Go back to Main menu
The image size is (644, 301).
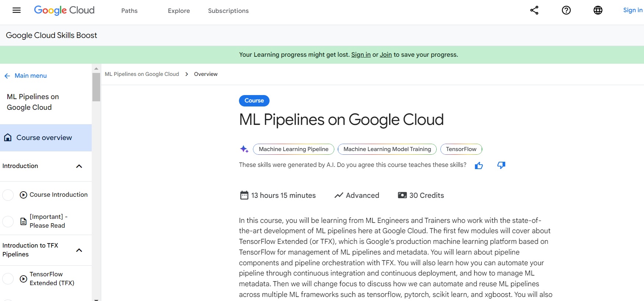(31, 76)
